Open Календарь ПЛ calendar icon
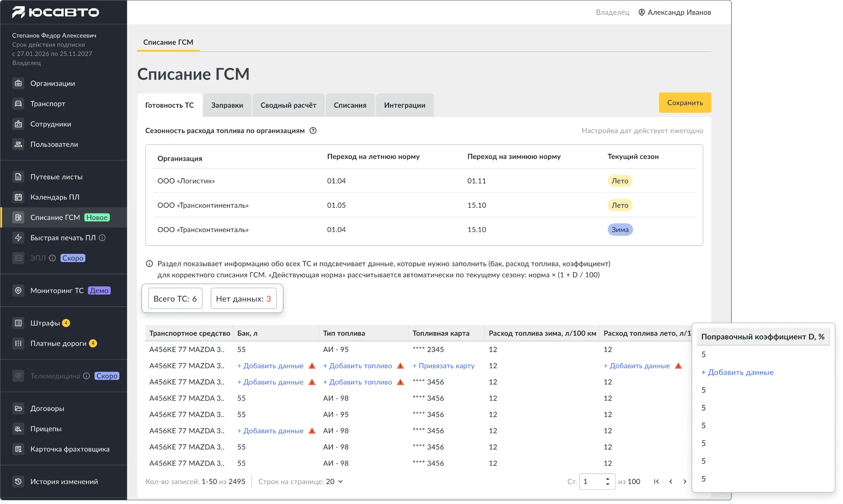 coord(18,197)
